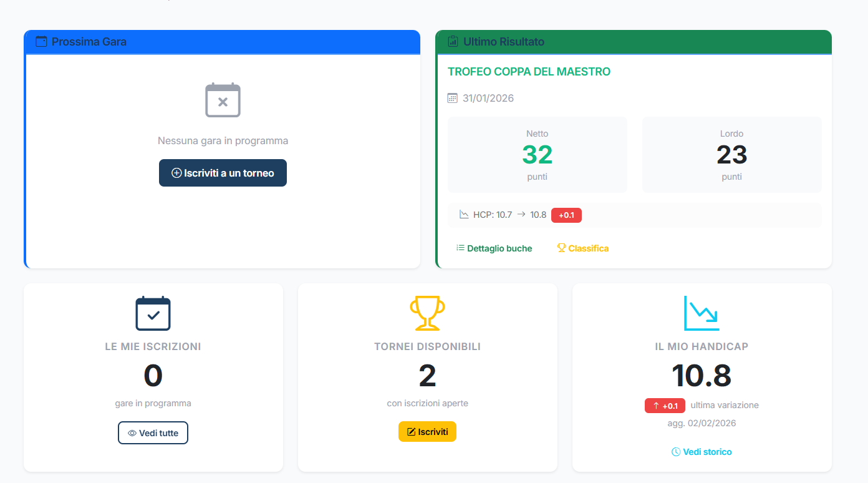This screenshot has height=483, width=868.
Task: Click the small calendar icon beside 31/01/2026
Action: click(x=453, y=98)
